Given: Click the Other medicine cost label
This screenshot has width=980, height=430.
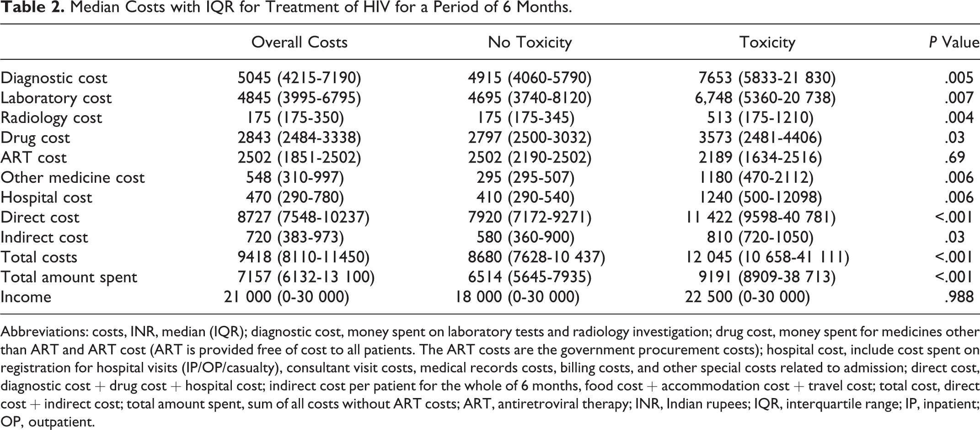Looking at the screenshot, I should pos(72,177).
